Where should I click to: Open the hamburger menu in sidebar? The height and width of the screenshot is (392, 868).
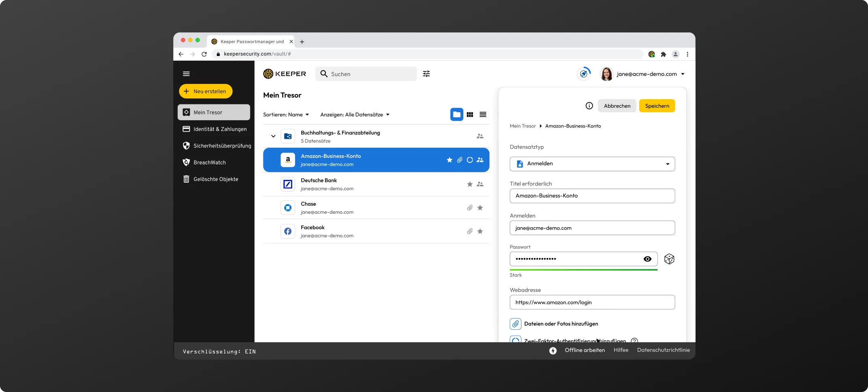pyautogui.click(x=186, y=74)
